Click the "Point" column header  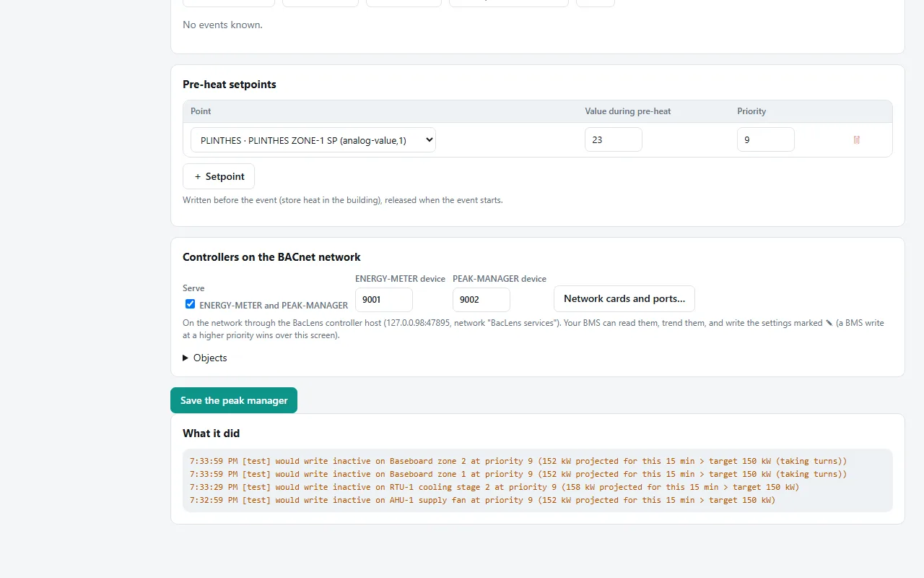point(201,111)
